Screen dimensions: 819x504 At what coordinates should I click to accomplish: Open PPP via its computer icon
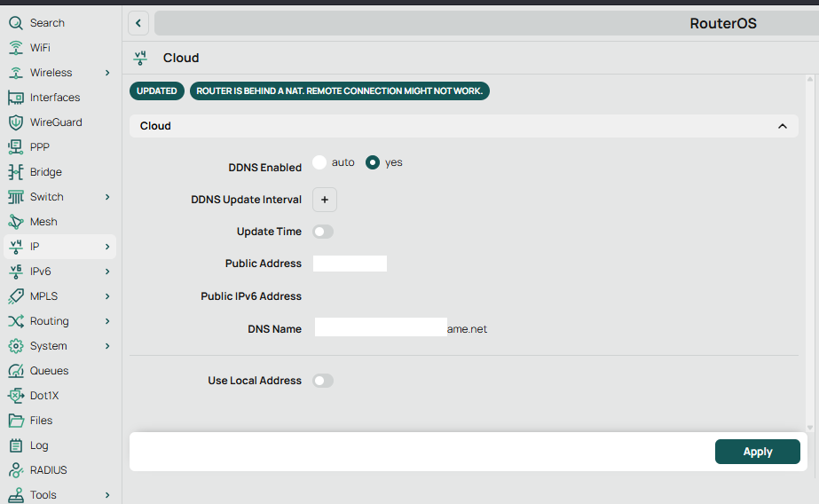(16, 147)
